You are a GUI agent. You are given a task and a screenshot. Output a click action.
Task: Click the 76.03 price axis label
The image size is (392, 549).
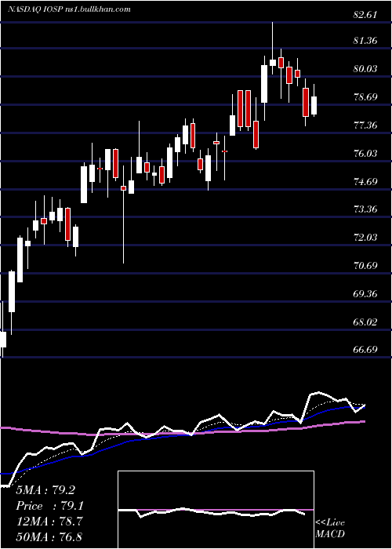365,153
